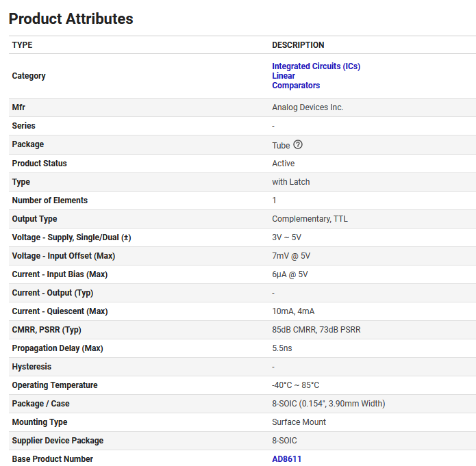This screenshot has height=466, width=476.
Task: Click the Product Attributes heading
Action: [x=71, y=19]
